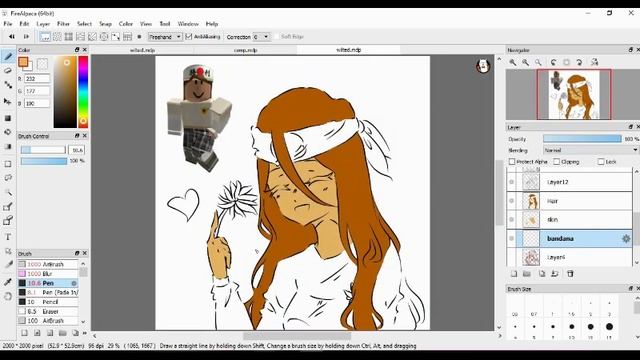Select the Bucket fill tool
This screenshot has width=640, height=360.
[8, 132]
